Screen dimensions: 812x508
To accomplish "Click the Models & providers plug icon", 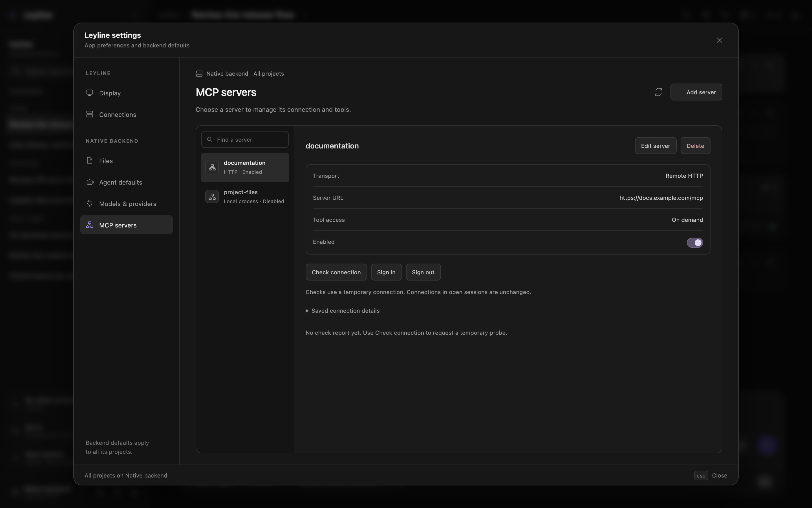I will point(90,203).
